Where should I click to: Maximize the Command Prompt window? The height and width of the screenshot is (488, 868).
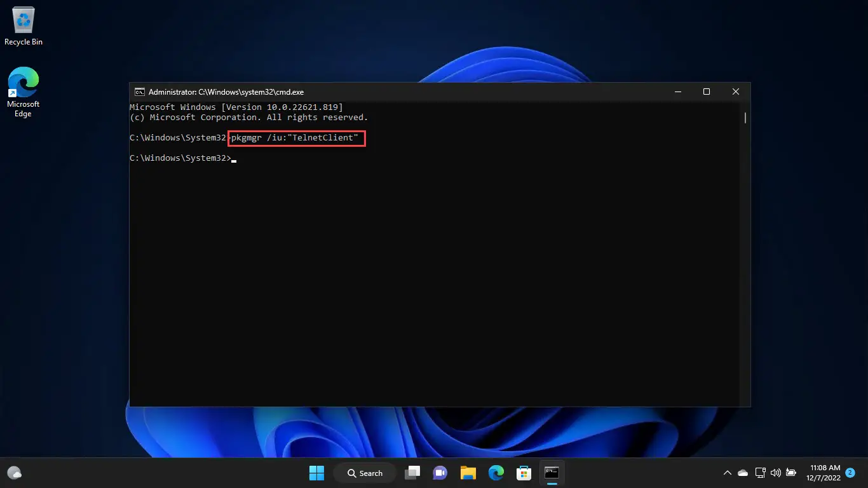pyautogui.click(x=707, y=92)
